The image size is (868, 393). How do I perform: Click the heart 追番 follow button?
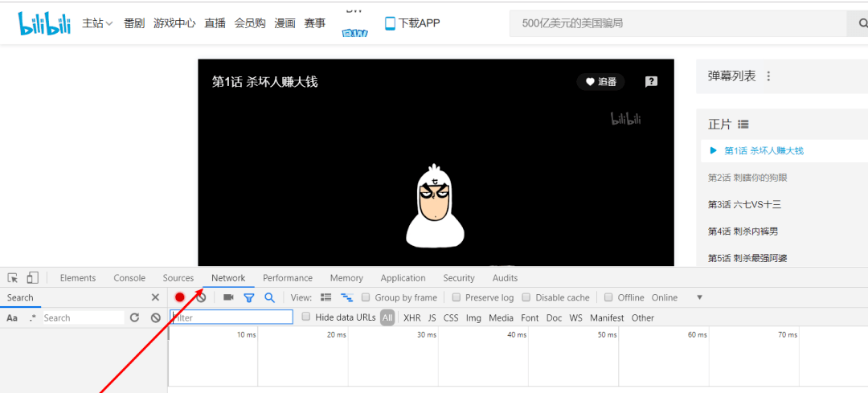coord(600,82)
